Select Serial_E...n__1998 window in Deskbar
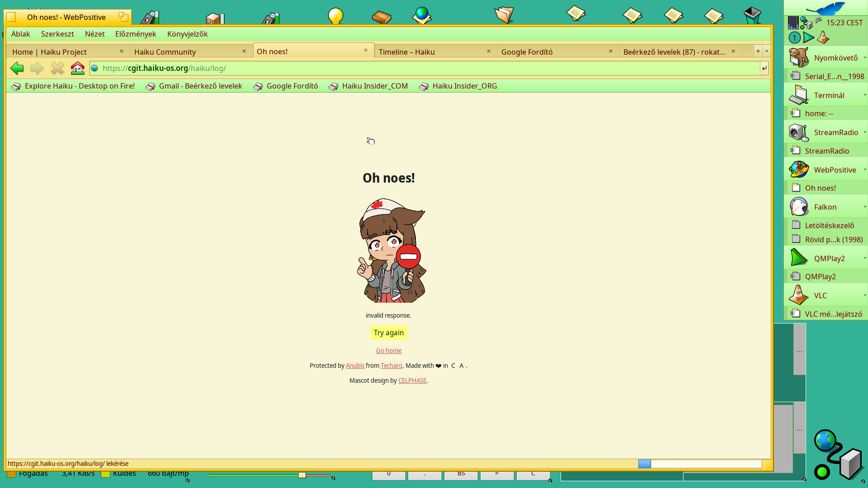Image resolution: width=868 pixels, height=488 pixels. point(827,76)
